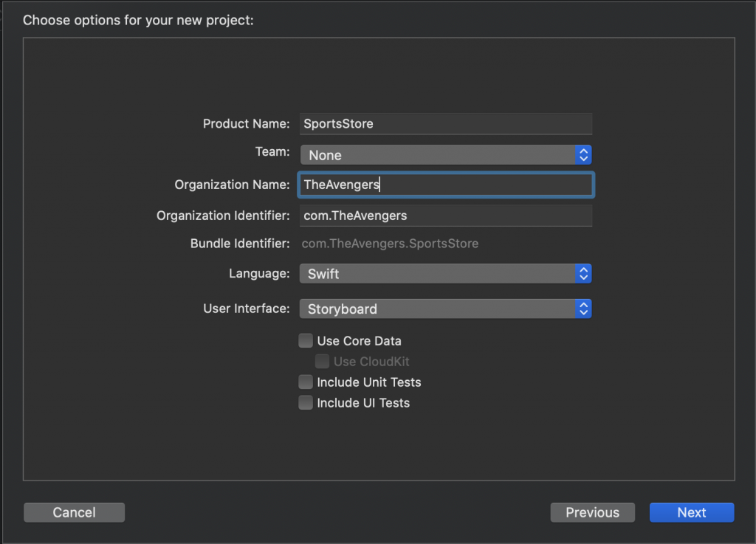Click the Organization Identifier field
The width and height of the screenshot is (756, 544).
446,216
